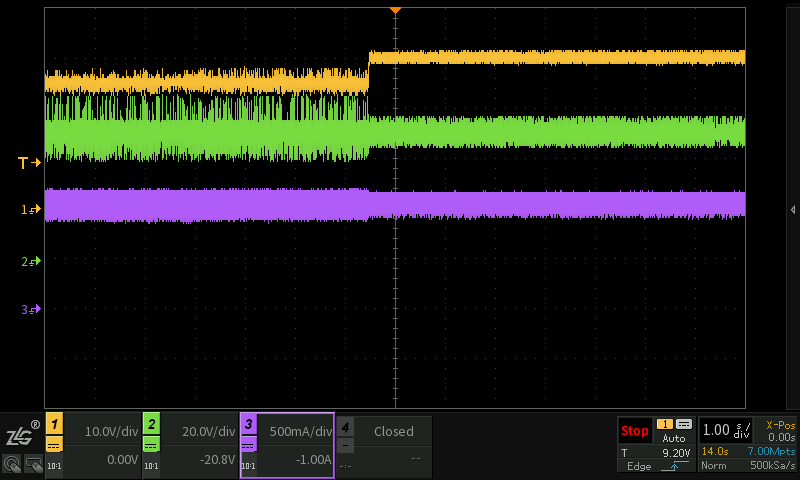Open channel 2 10:1 probe ratio
The width and height of the screenshot is (800, 480).
point(151,466)
